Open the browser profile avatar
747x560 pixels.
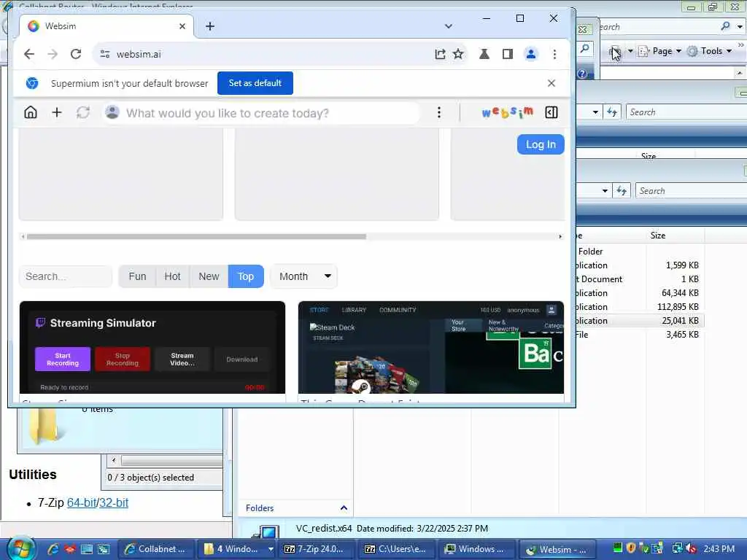point(531,54)
